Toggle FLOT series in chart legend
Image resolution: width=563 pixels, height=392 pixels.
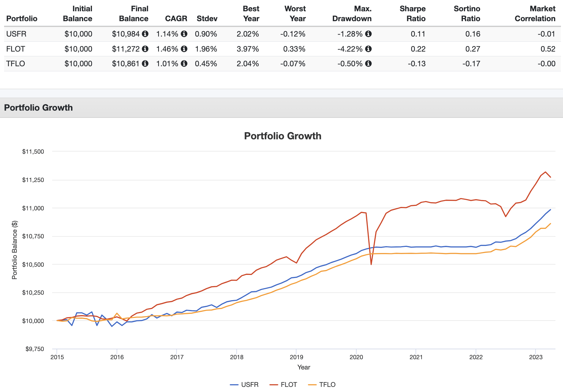click(283, 384)
